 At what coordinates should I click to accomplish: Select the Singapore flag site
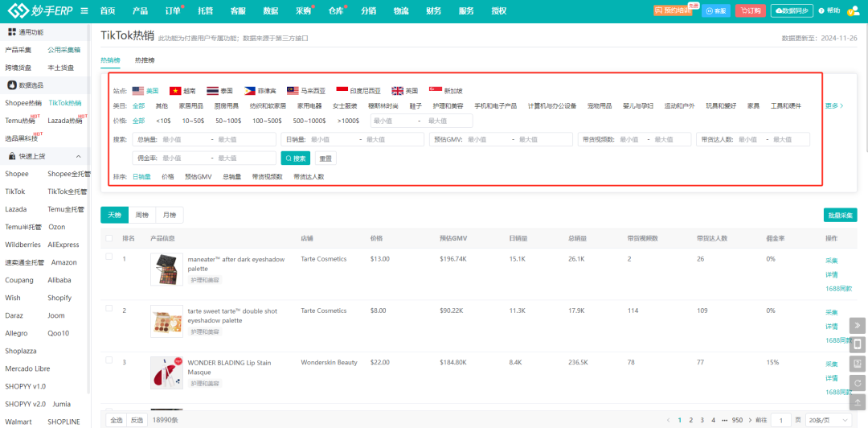(x=435, y=90)
